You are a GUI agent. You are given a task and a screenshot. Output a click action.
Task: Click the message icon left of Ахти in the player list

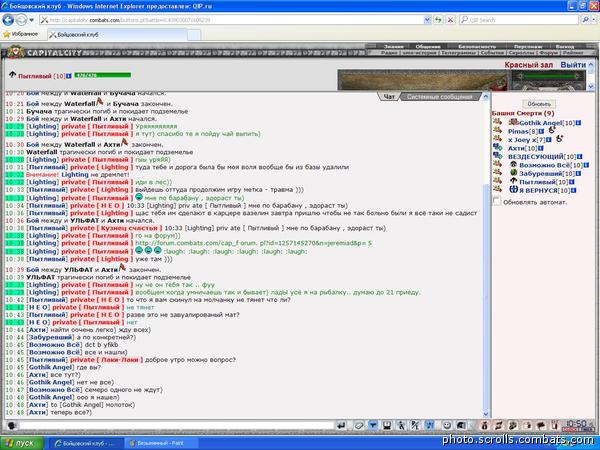pos(497,147)
